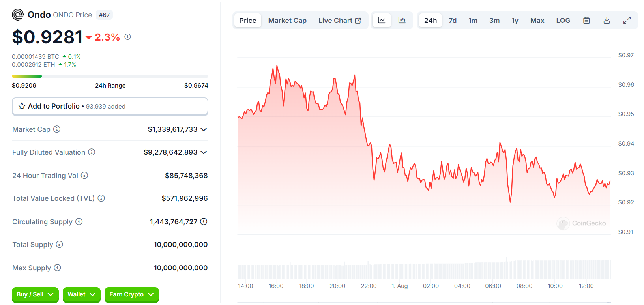This screenshot has height=305, width=644.
Task: Click the 0.00001439 BTC value
Action: click(36, 57)
